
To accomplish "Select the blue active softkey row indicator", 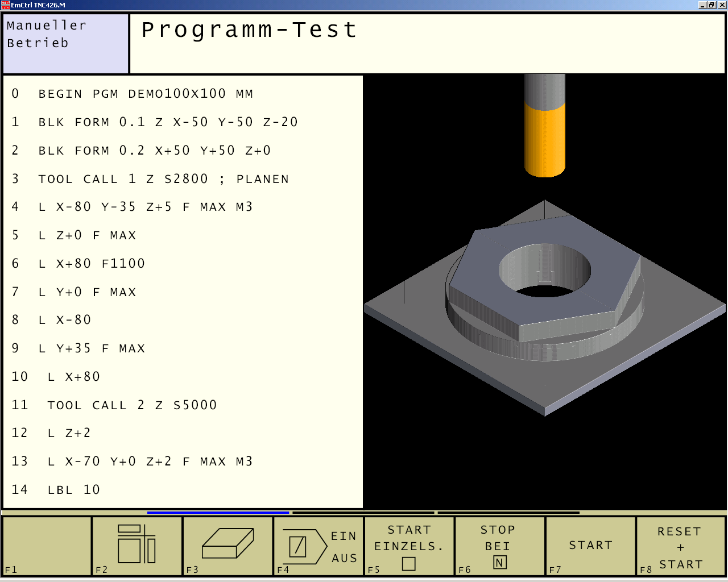I will tap(218, 513).
